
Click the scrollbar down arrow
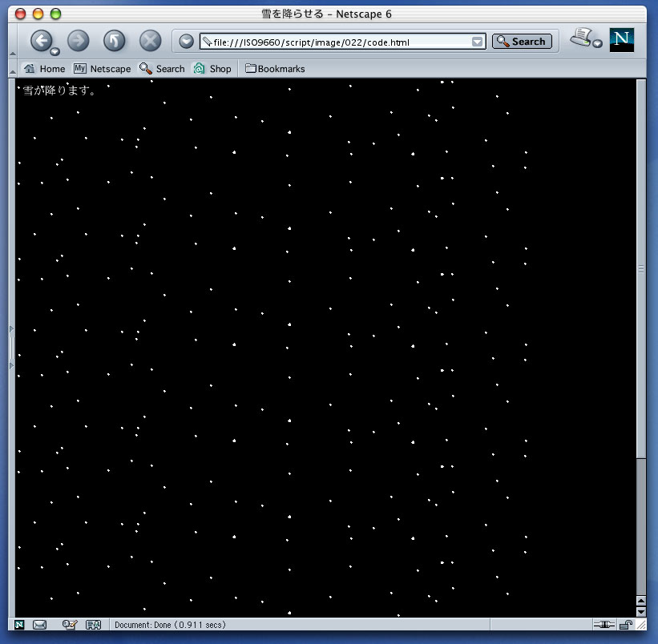[641, 611]
